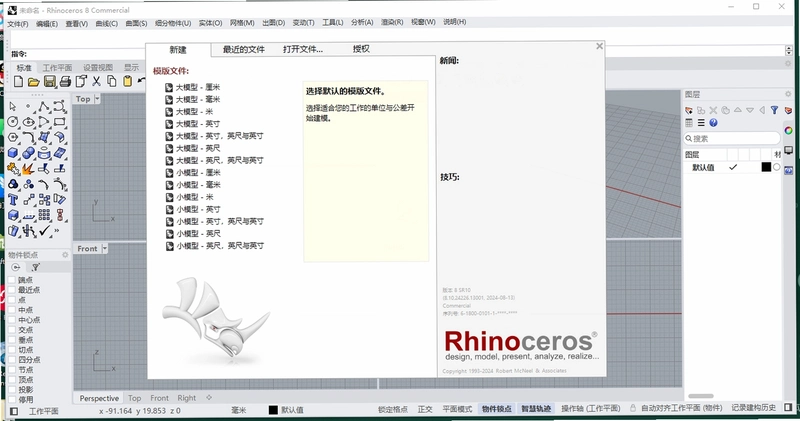800x421 pixels.
Task: Enable the 端点 object snap checkbox
Action: 12,280
